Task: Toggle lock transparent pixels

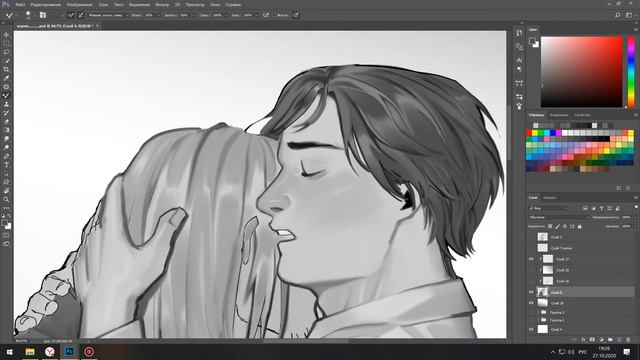Action: click(x=550, y=226)
